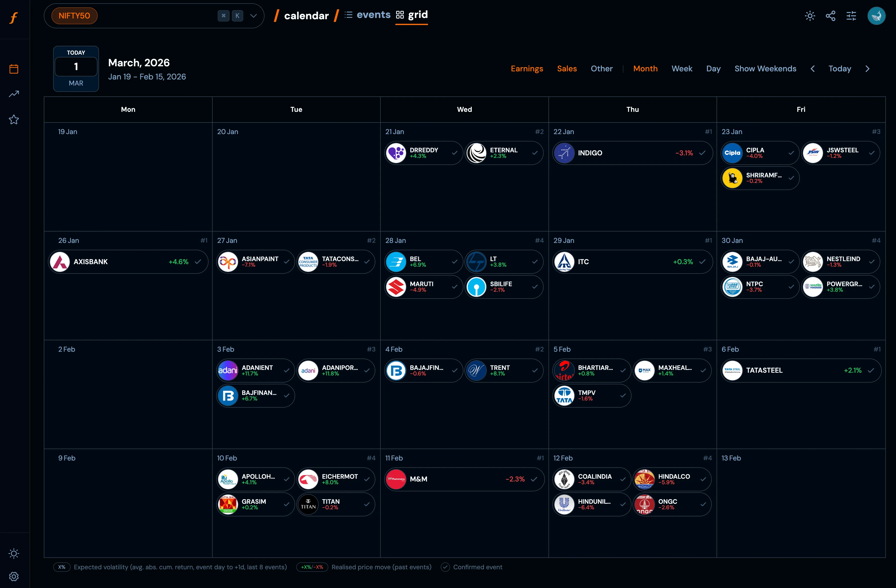
Task: Go to the previous period arrow
Action: point(812,69)
